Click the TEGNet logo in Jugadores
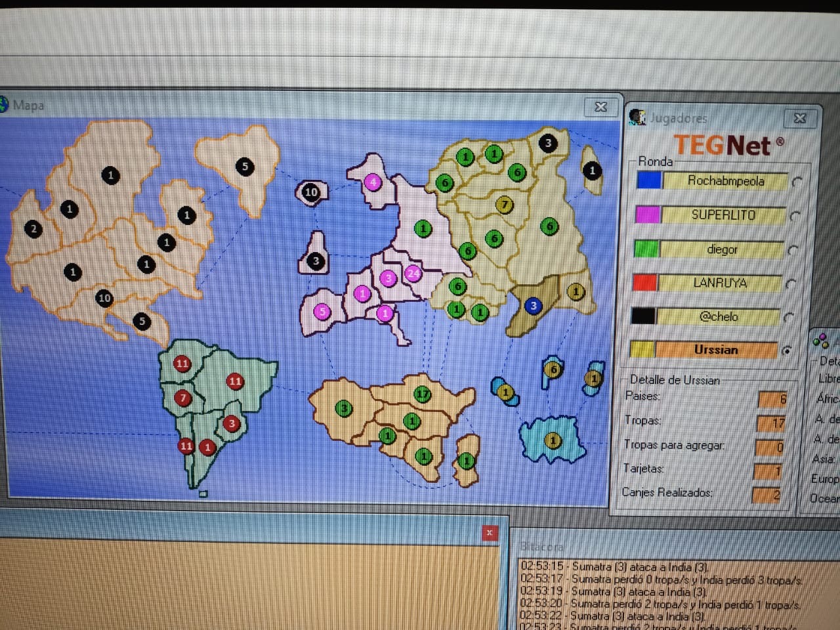 tap(728, 145)
